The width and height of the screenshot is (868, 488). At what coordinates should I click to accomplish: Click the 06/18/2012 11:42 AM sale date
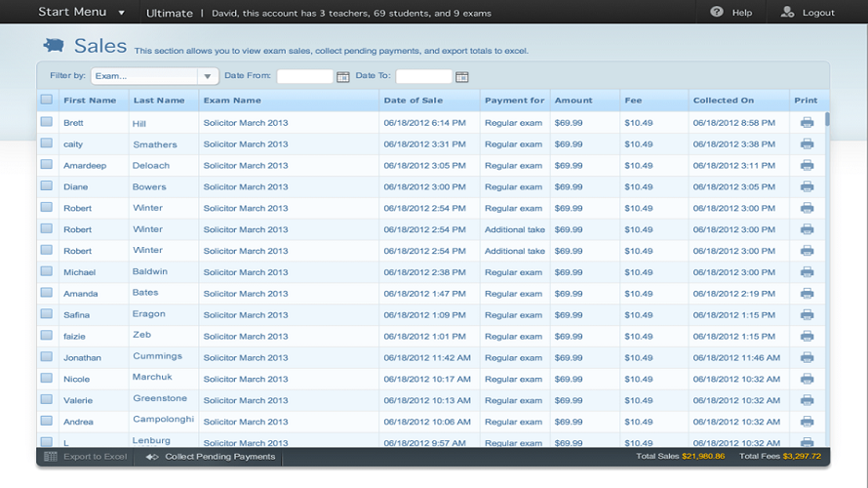point(427,357)
